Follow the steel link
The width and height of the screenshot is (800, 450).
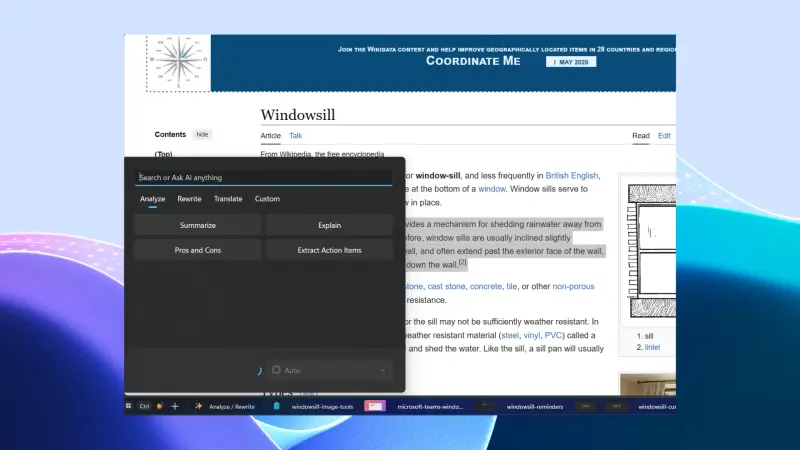[510, 335]
